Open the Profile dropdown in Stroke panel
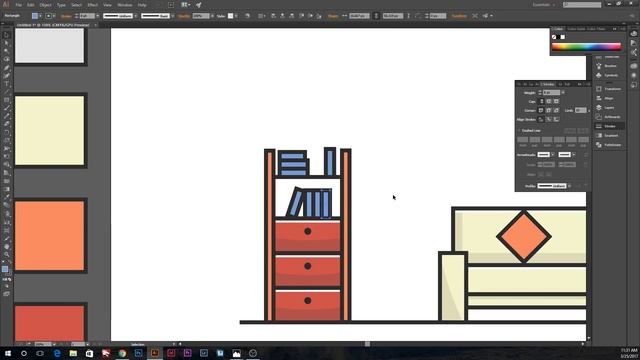This screenshot has width=640, height=360. [x=569, y=186]
